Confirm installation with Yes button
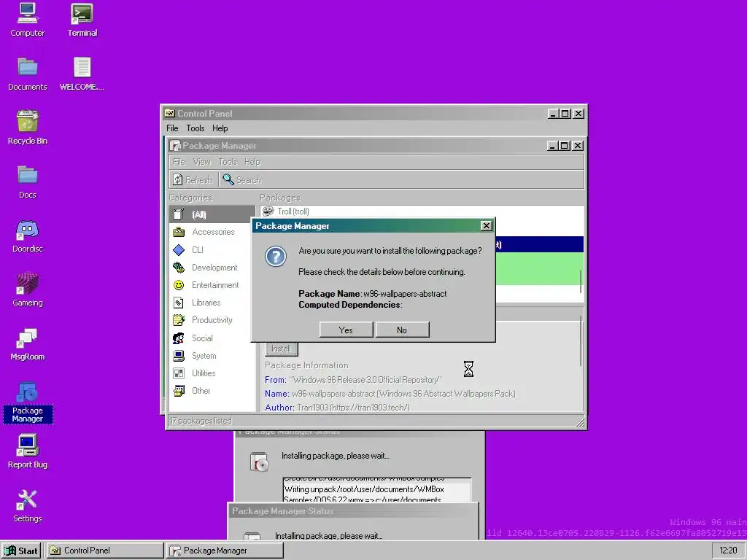Screen dimensions: 747x560 [346, 330]
